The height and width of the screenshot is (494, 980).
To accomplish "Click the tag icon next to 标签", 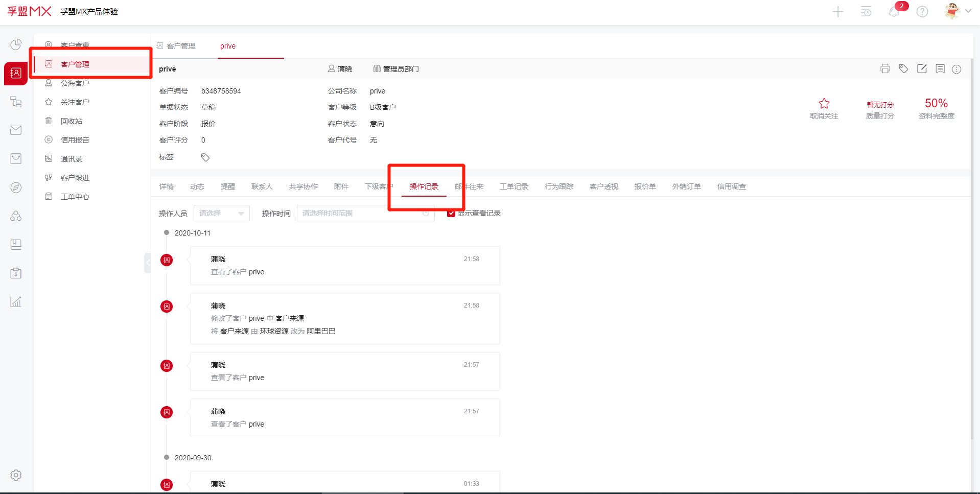I will (x=205, y=157).
